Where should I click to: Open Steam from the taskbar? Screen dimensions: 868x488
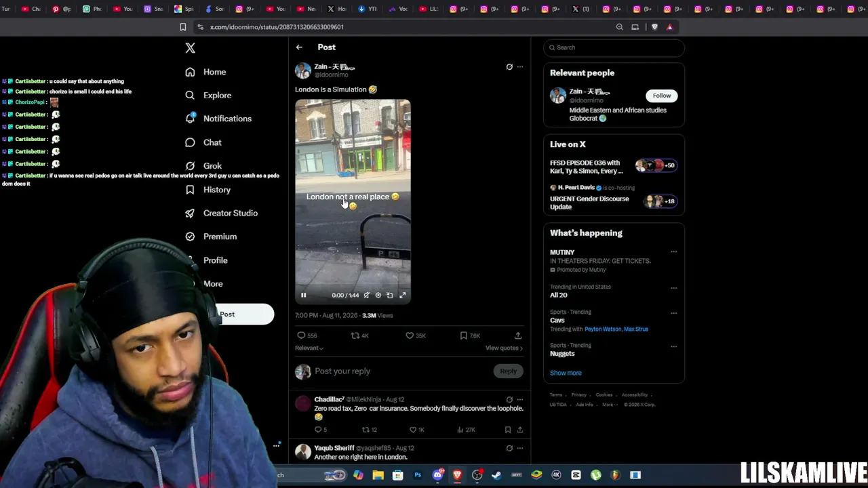coord(496,475)
